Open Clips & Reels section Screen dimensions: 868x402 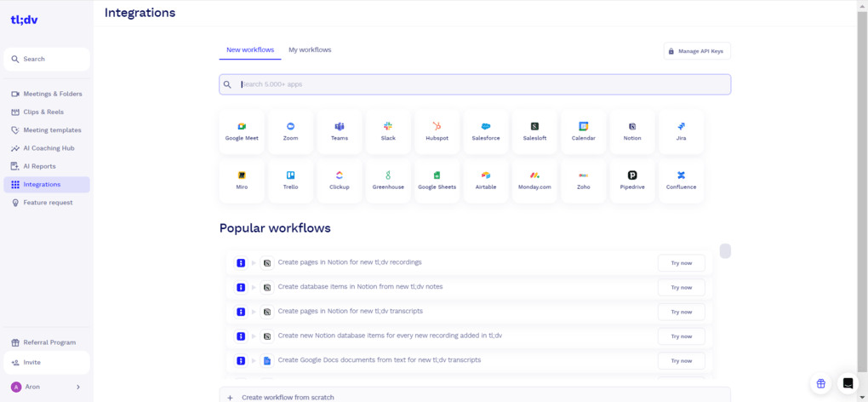[47, 112]
